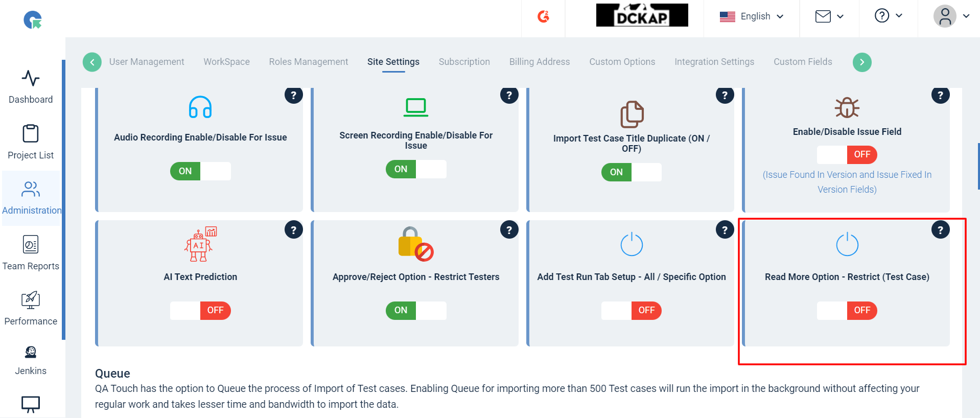The height and width of the screenshot is (418, 980).
Task: Open Team Reports in the sidebar
Action: click(x=31, y=252)
